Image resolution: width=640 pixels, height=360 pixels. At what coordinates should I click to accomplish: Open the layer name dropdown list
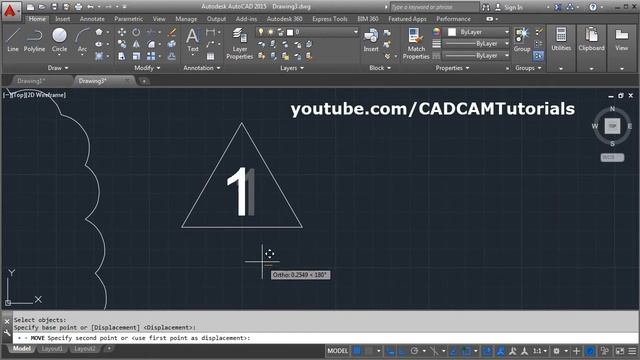(356, 32)
